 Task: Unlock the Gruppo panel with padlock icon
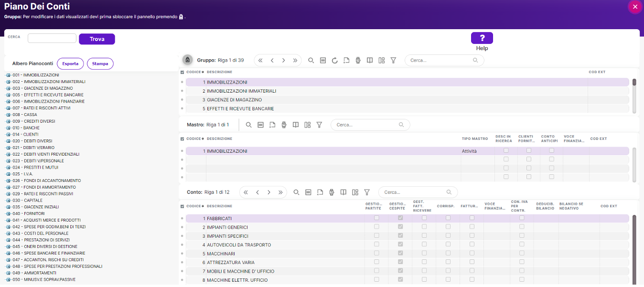click(188, 60)
